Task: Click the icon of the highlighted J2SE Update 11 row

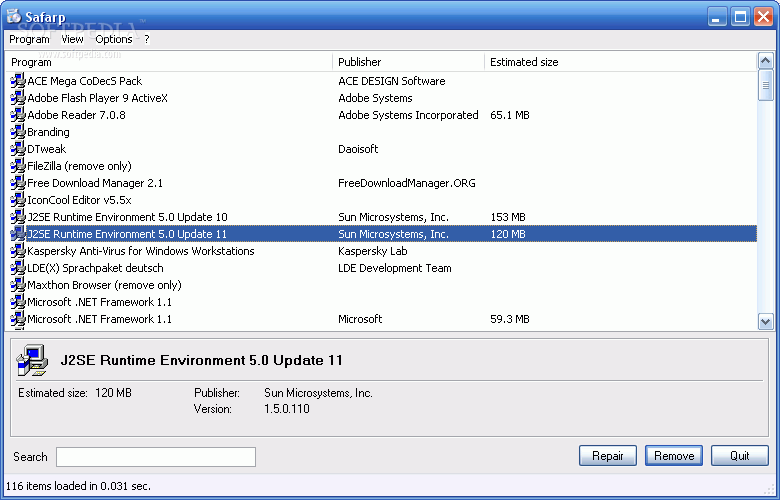Action: point(18,234)
